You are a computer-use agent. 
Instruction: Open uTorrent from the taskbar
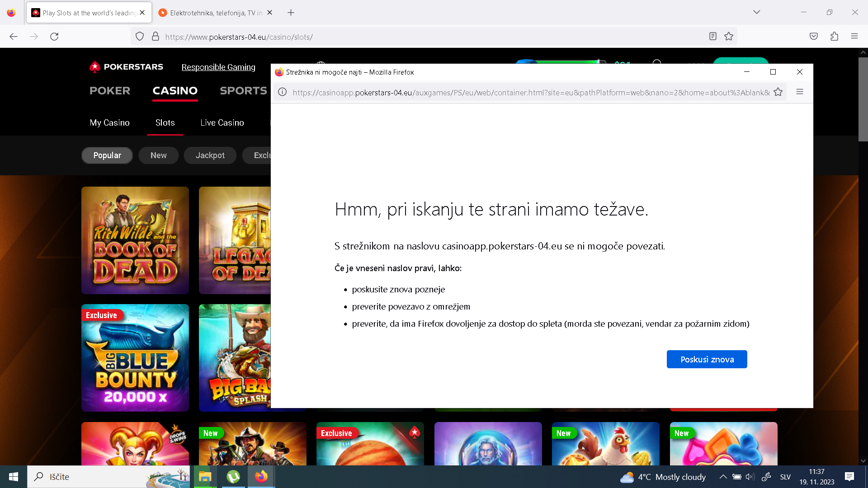pos(233,477)
